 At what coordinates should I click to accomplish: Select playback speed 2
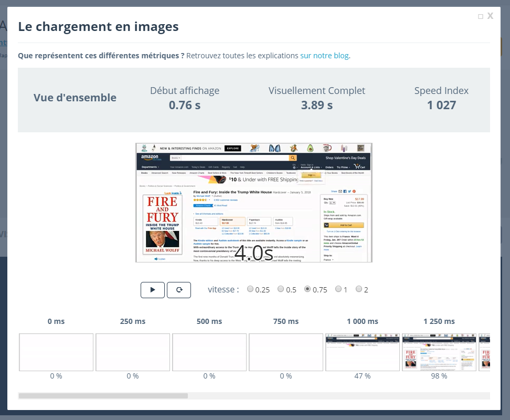click(x=359, y=289)
